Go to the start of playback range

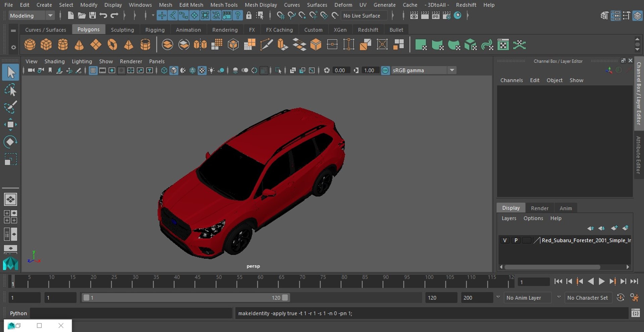pyautogui.click(x=558, y=281)
